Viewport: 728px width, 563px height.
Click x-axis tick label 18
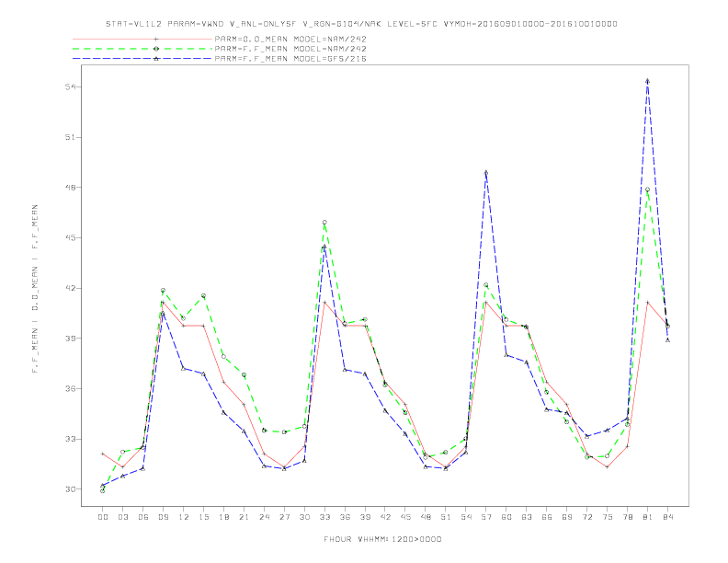pyautogui.click(x=223, y=517)
